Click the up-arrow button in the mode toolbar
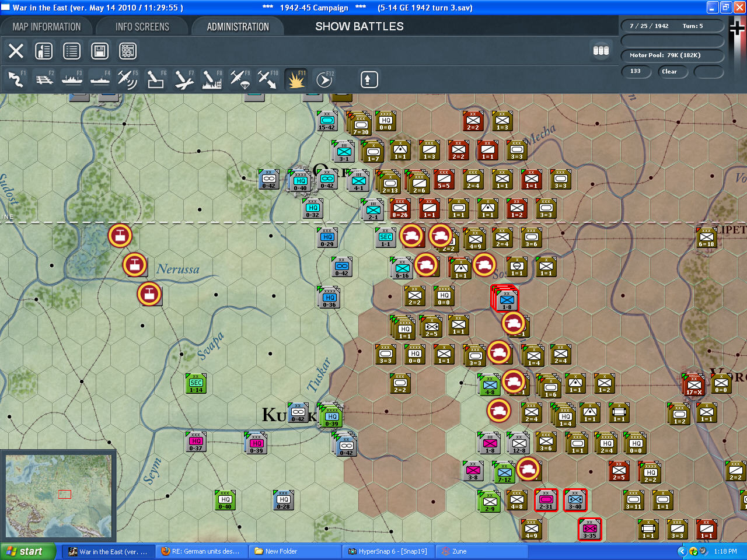 (369, 79)
